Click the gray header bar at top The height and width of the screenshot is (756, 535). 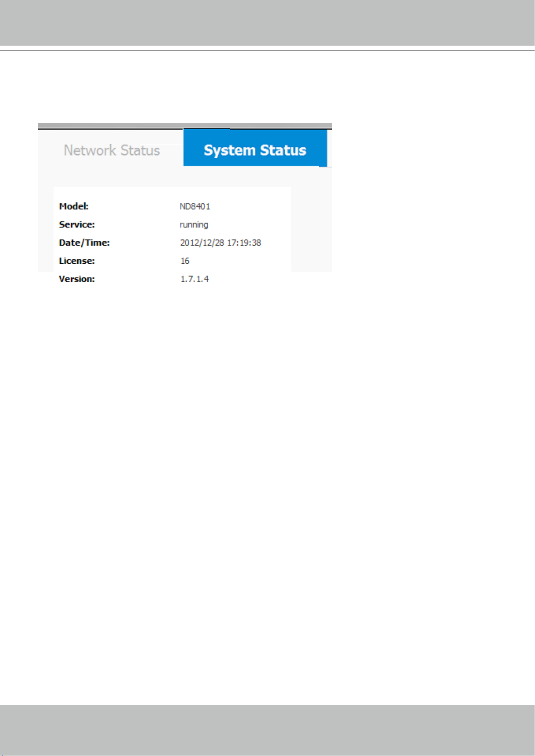click(x=267, y=23)
